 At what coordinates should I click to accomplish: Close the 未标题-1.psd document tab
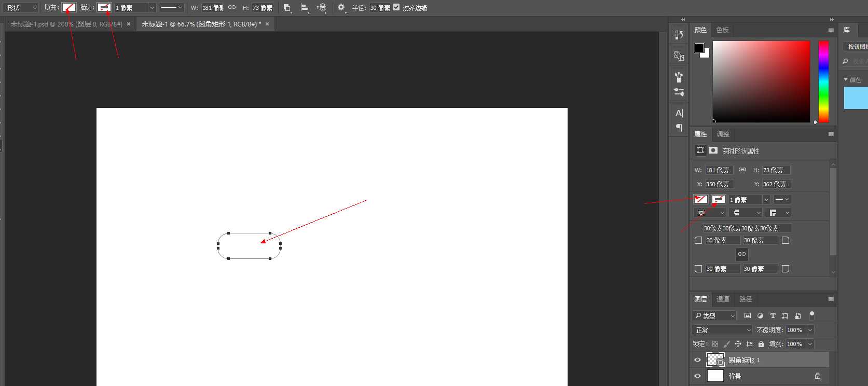129,24
